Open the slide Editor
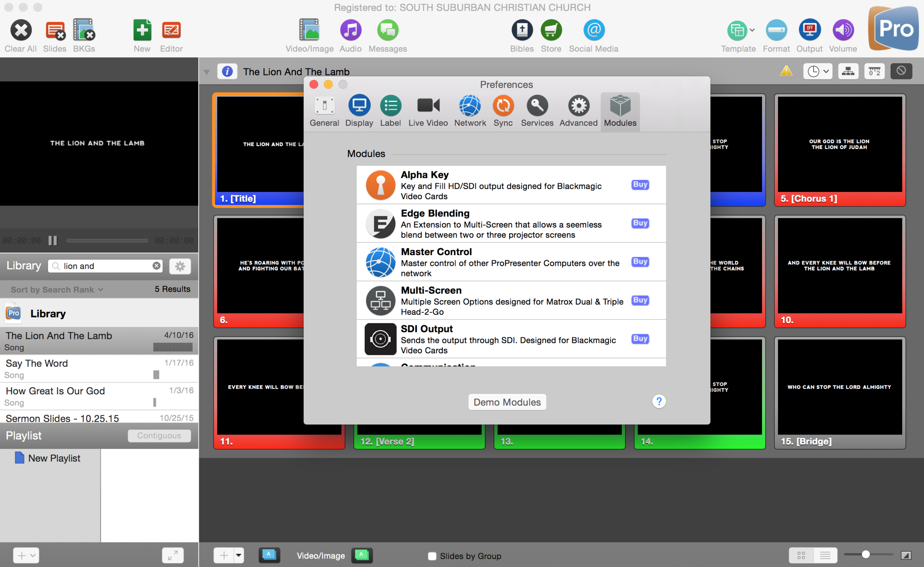 pos(171,30)
